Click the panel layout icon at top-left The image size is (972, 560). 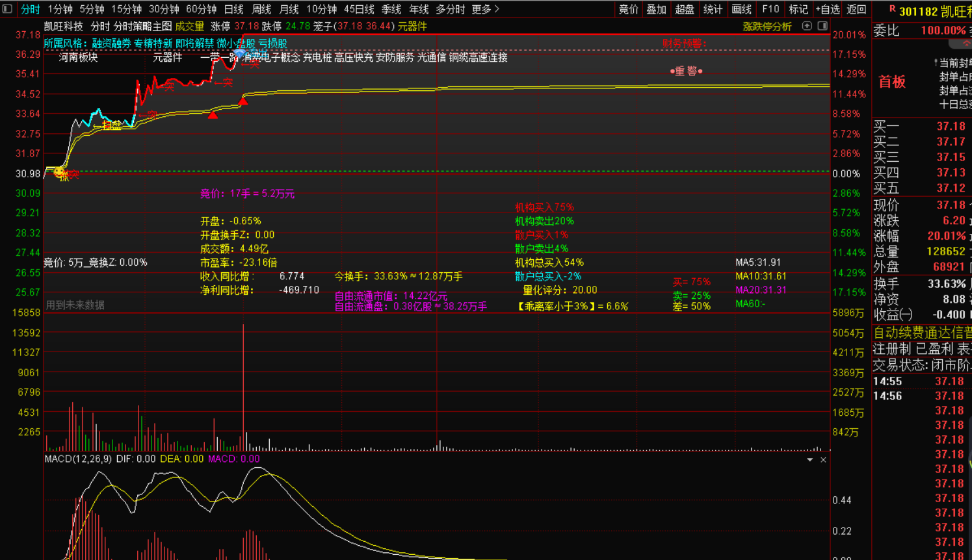pos(7,9)
